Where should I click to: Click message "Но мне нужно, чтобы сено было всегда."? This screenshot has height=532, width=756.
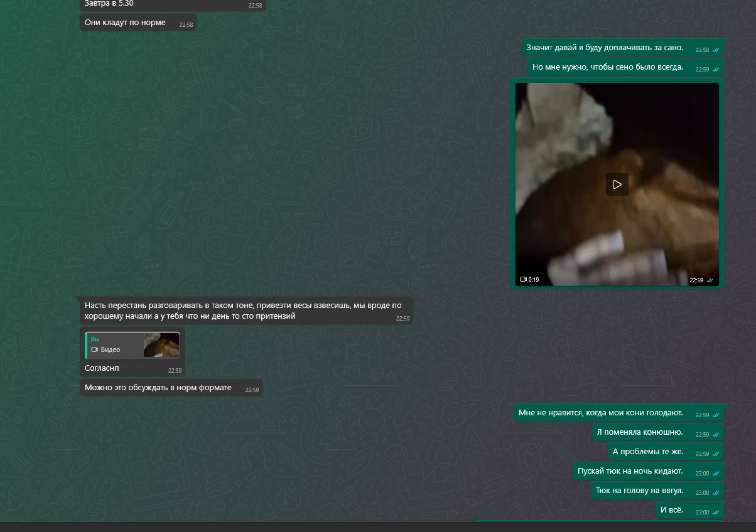607,67
